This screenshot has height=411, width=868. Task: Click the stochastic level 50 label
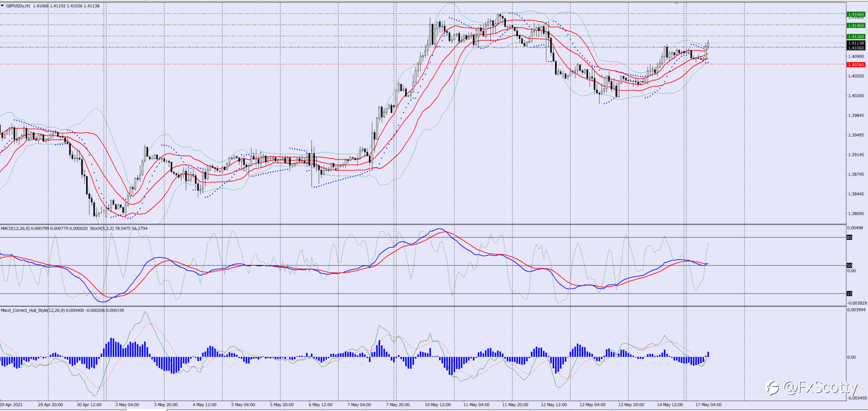[849, 265]
